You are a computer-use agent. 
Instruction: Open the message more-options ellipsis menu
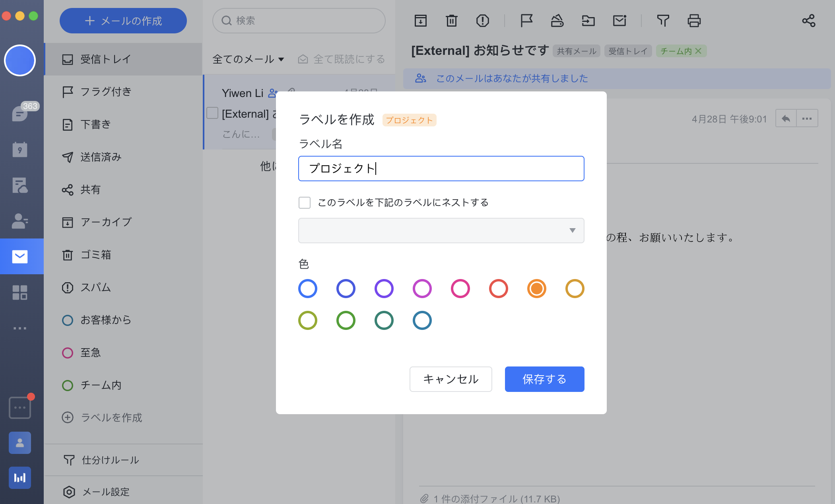[807, 118]
